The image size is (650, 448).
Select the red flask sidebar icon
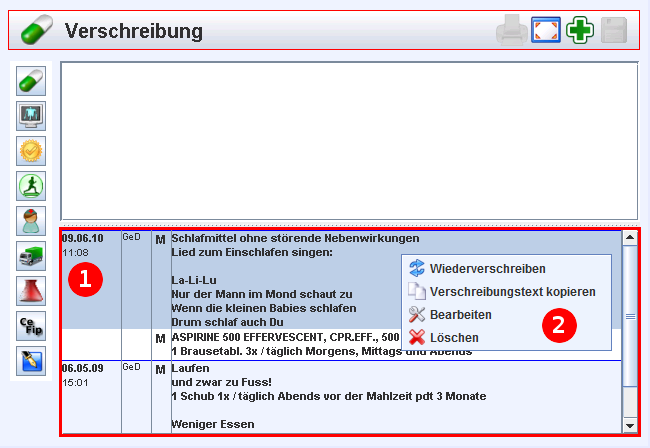(32, 291)
